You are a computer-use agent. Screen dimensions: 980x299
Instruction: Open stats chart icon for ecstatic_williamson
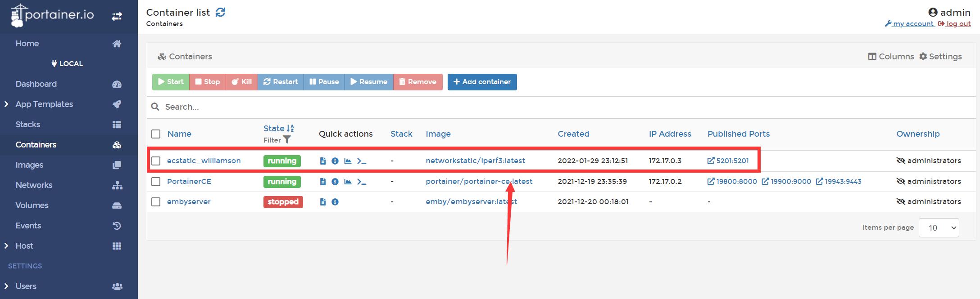pos(348,161)
